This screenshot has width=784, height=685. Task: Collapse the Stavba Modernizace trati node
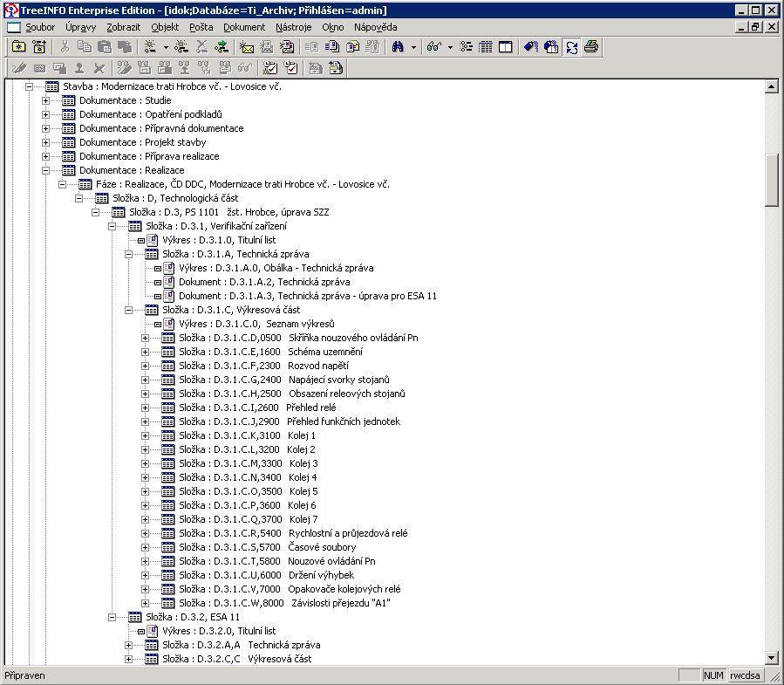[x=29, y=86]
